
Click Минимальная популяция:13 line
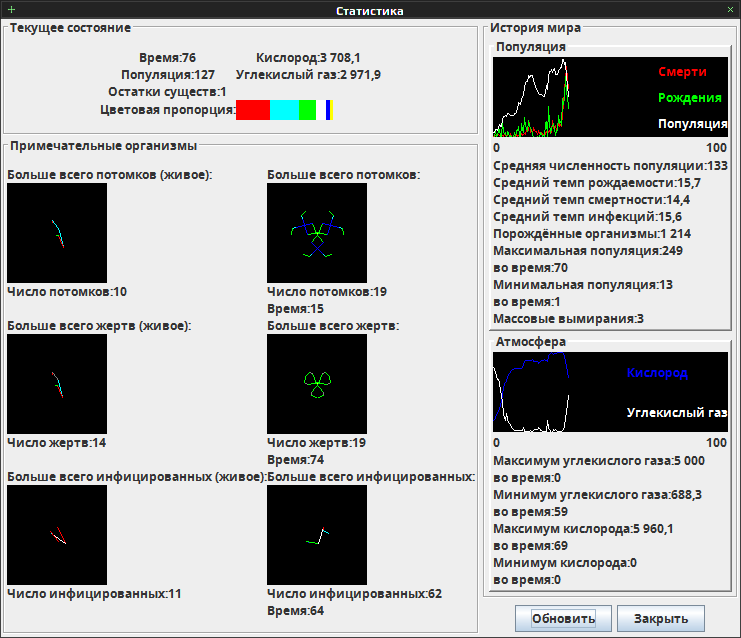click(583, 285)
